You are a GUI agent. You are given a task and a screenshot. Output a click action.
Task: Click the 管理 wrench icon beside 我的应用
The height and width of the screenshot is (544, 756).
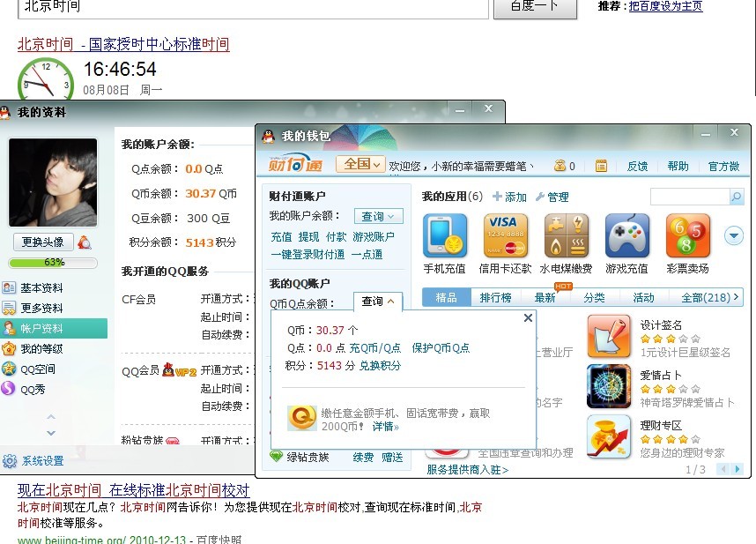click(x=540, y=197)
